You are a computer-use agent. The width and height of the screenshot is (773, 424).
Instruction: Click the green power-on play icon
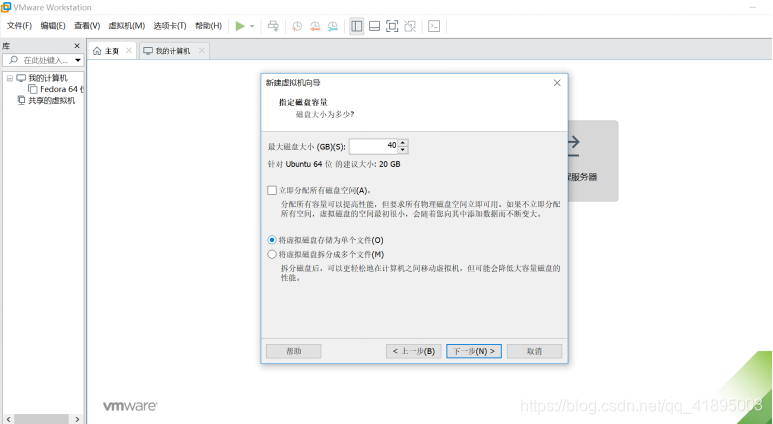tap(240, 26)
